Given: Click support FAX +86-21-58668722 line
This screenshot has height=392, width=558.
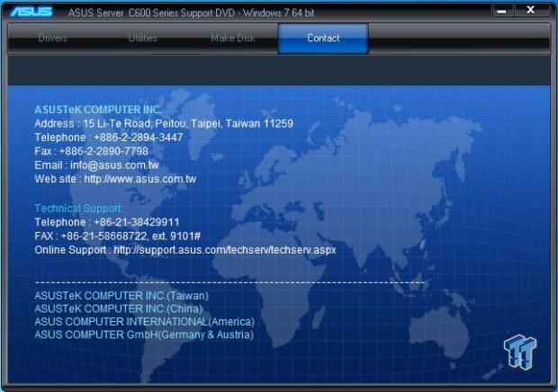Looking at the screenshot, I should [x=118, y=236].
